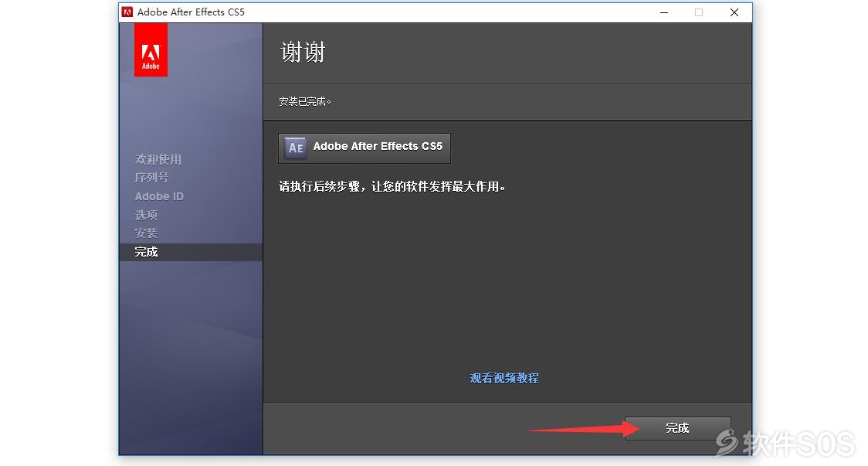Click the red Adobe logo in sidebar
This screenshot has height=466, width=868.
(x=151, y=51)
